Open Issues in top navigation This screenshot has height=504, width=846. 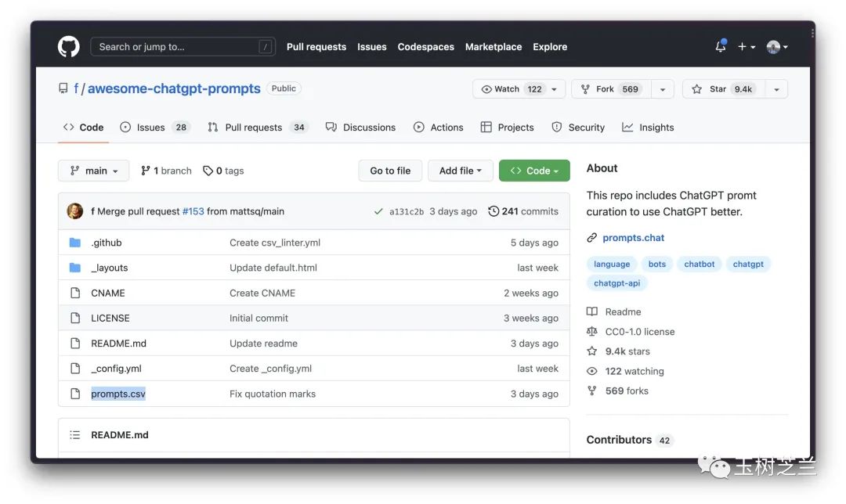(x=372, y=47)
